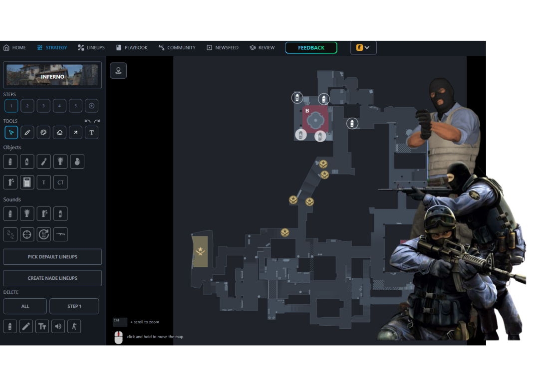
Task: Delete all text labels icon
Action: click(x=42, y=327)
